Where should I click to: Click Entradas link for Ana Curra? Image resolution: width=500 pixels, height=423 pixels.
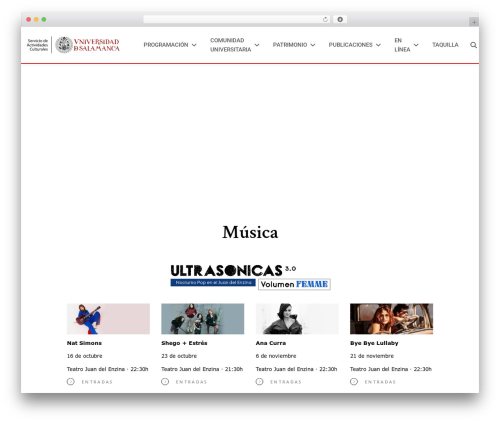[x=286, y=382]
